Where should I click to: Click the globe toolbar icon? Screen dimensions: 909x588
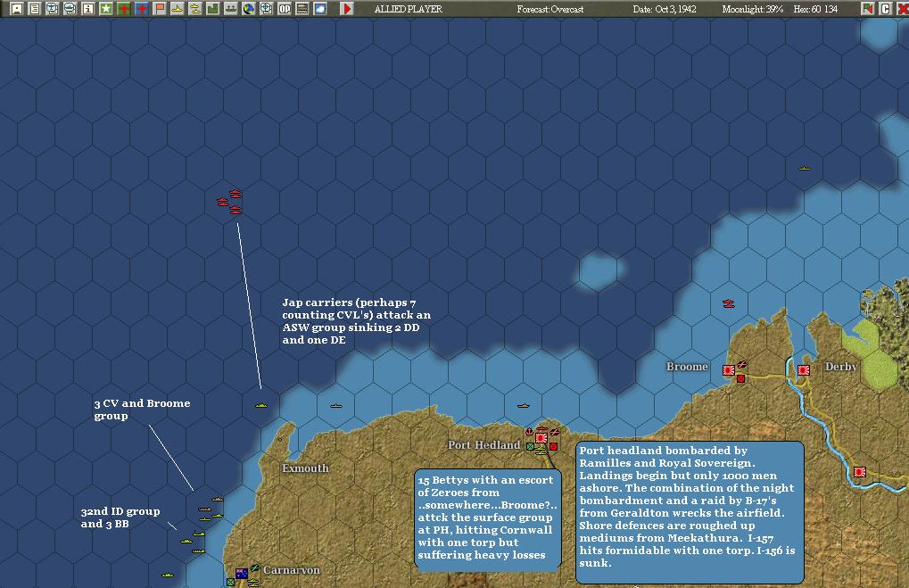pyautogui.click(x=249, y=9)
